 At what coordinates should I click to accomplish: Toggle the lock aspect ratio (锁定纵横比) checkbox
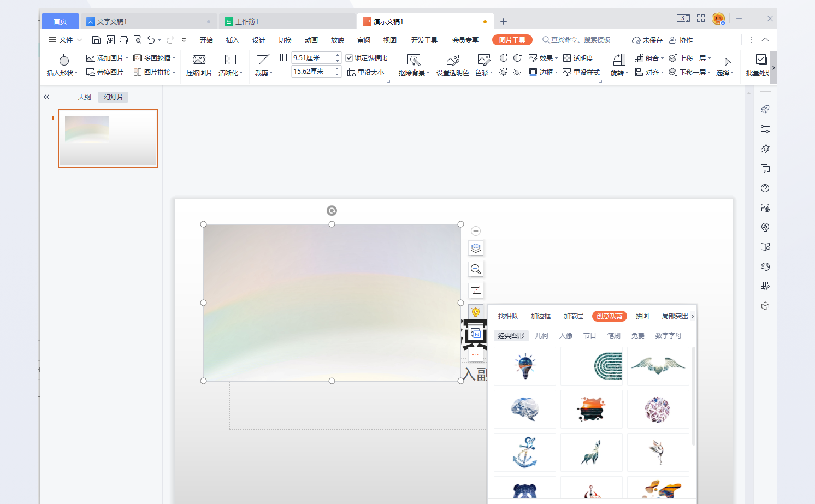pyautogui.click(x=349, y=58)
